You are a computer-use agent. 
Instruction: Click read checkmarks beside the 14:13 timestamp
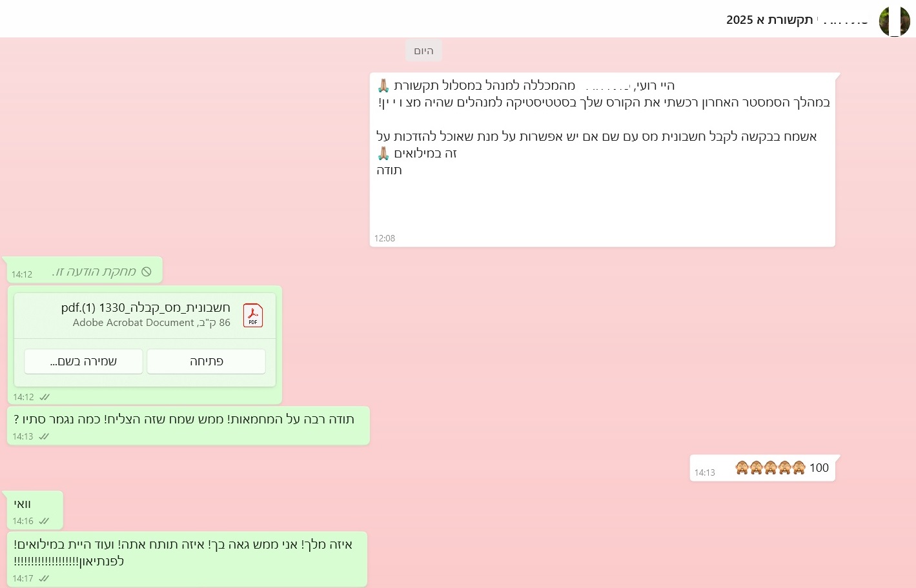click(x=45, y=436)
